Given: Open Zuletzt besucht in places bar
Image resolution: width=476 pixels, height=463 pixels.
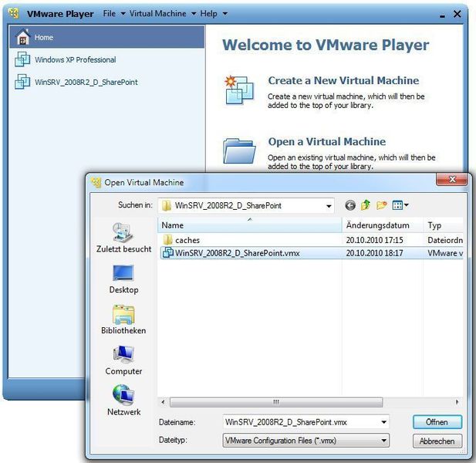Looking at the screenshot, I should (x=124, y=238).
